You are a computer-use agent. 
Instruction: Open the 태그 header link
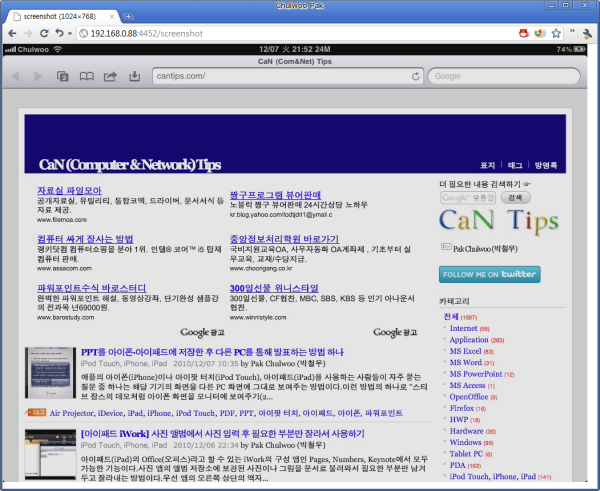(515, 165)
